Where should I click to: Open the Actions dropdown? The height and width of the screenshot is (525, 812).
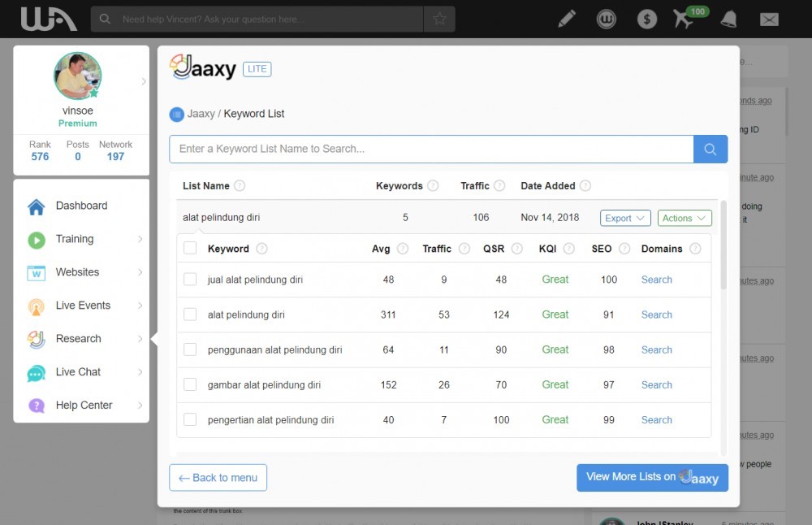click(685, 218)
